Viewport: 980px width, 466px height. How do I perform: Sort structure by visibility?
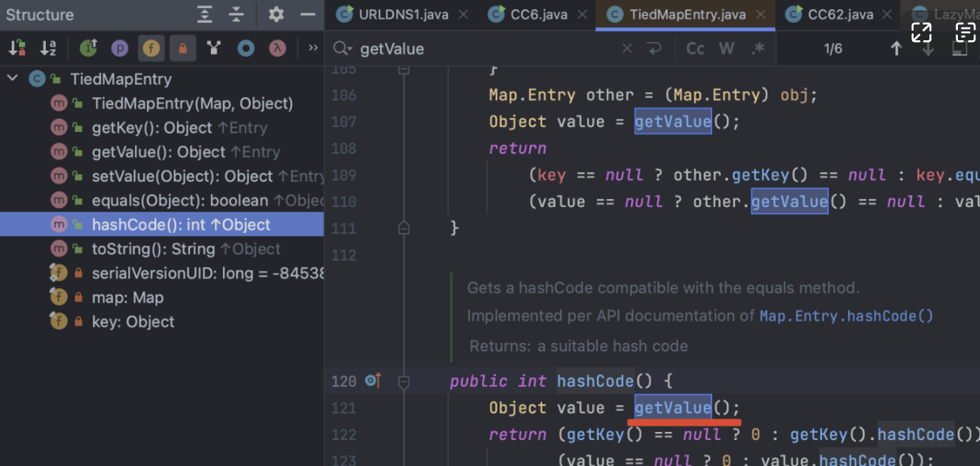pyautogui.click(x=17, y=48)
